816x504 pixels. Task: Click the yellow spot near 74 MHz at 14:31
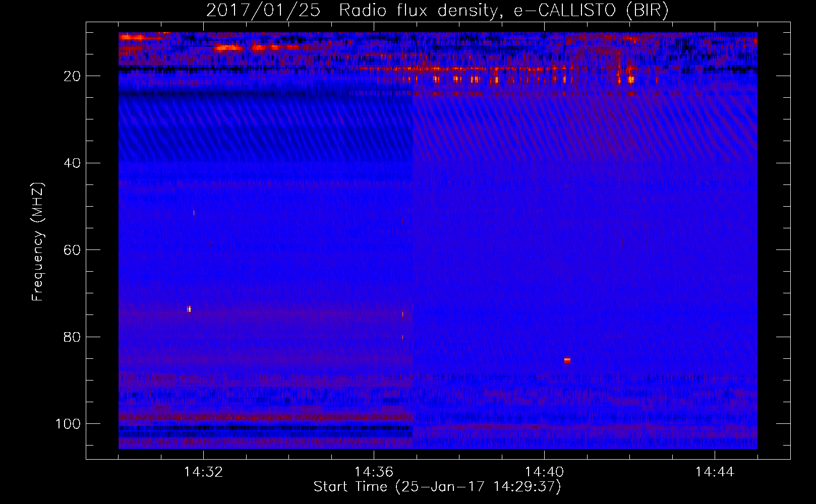pos(189,309)
